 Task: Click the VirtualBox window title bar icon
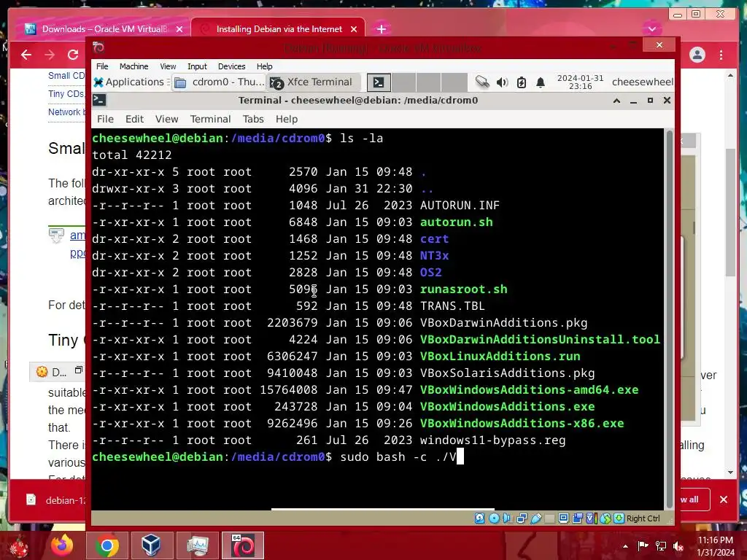click(x=98, y=47)
